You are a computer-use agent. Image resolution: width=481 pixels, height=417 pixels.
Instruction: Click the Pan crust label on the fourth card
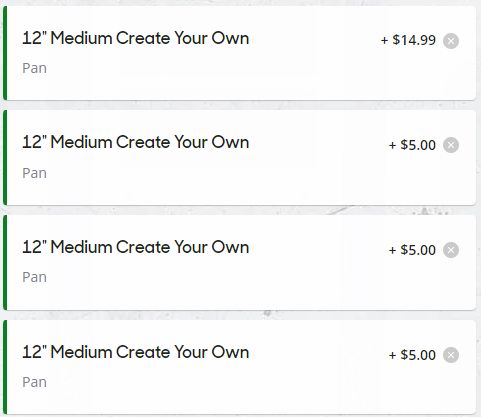pyautogui.click(x=34, y=382)
